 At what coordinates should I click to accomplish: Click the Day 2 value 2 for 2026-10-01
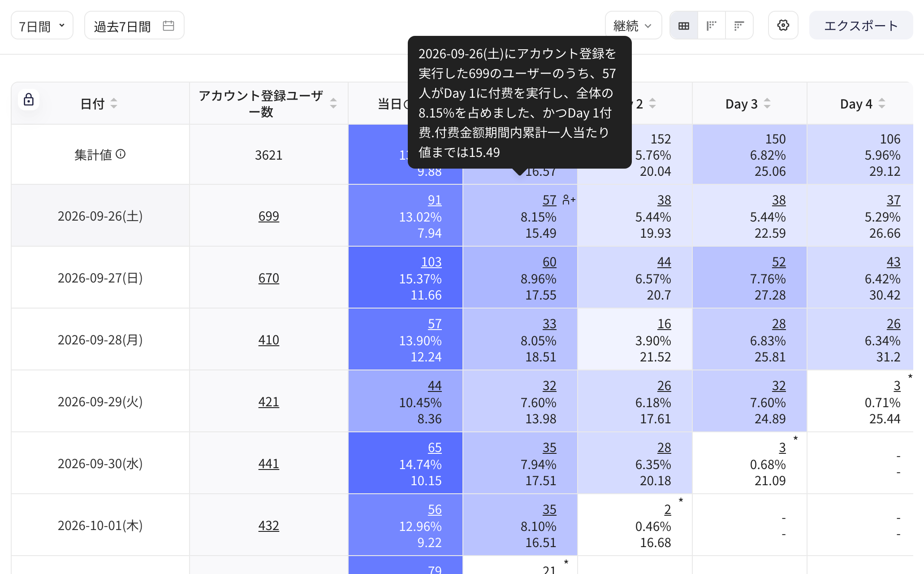[x=668, y=509]
